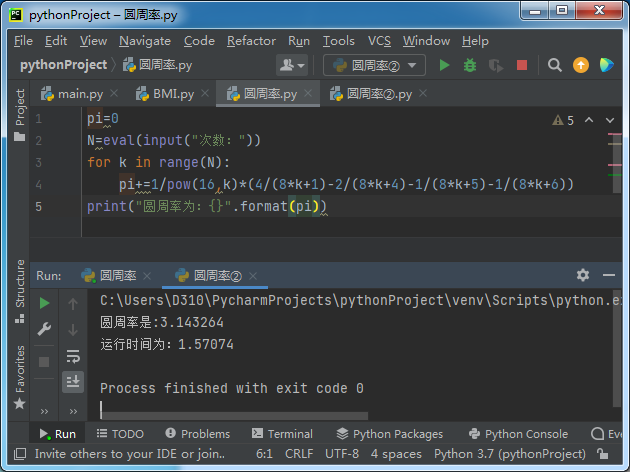This screenshot has width=630, height=472.
Task: Open Run panel settings gear
Action: 583,275
